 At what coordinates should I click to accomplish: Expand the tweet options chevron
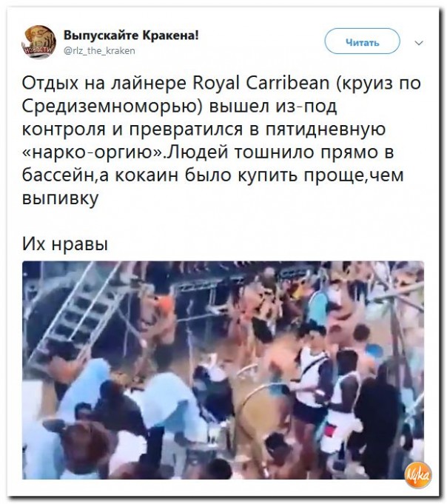(419, 42)
